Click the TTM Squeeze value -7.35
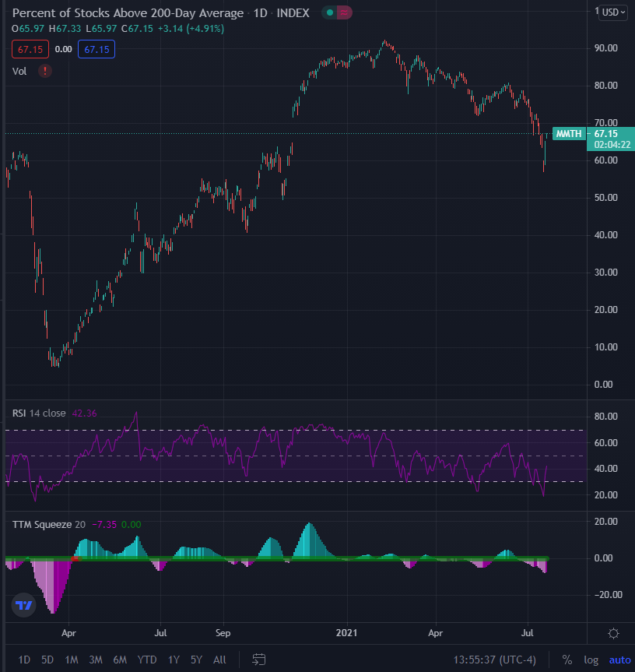The width and height of the screenshot is (635, 672). tap(104, 525)
